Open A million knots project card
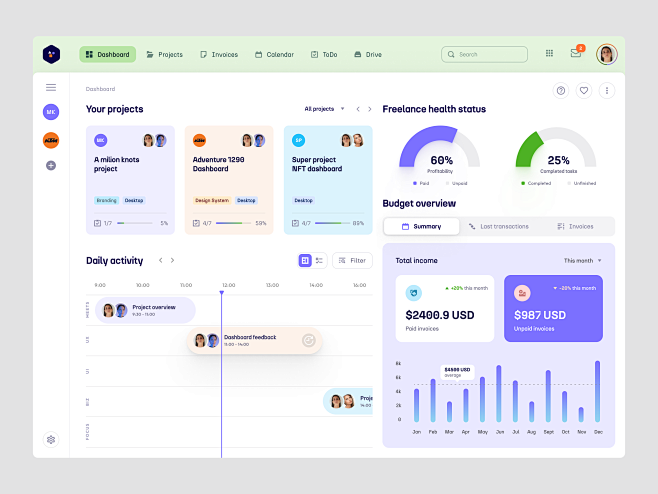The height and width of the screenshot is (494, 658). click(130, 180)
